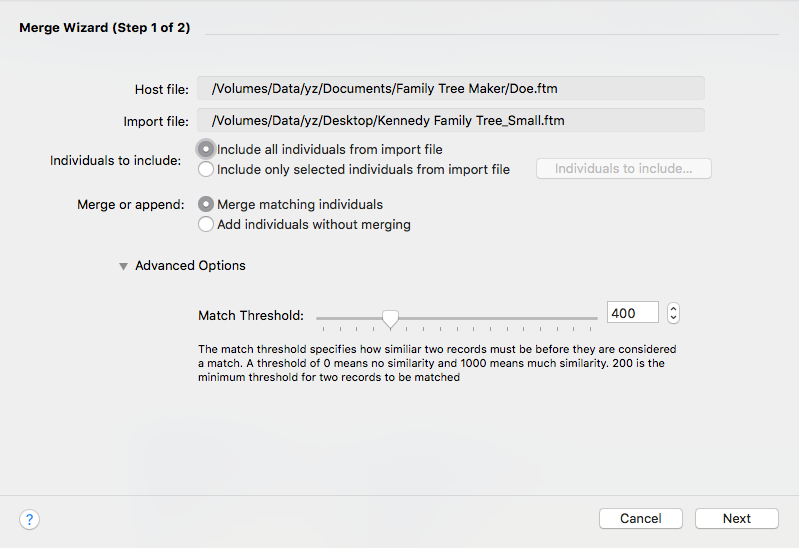Click the Next button

coord(736,518)
